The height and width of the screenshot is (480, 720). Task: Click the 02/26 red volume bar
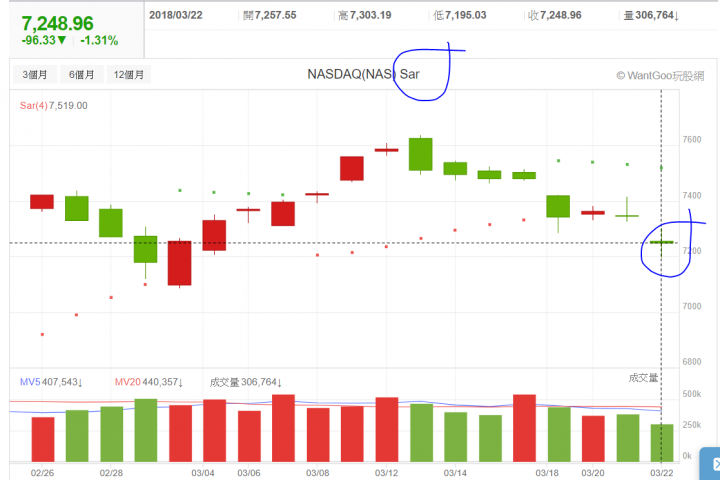point(43,440)
